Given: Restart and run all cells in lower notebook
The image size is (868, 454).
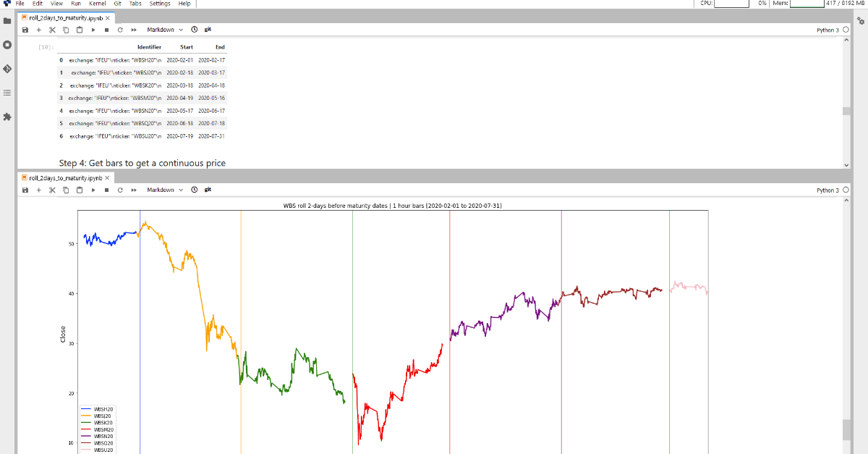Looking at the screenshot, I should click(134, 190).
